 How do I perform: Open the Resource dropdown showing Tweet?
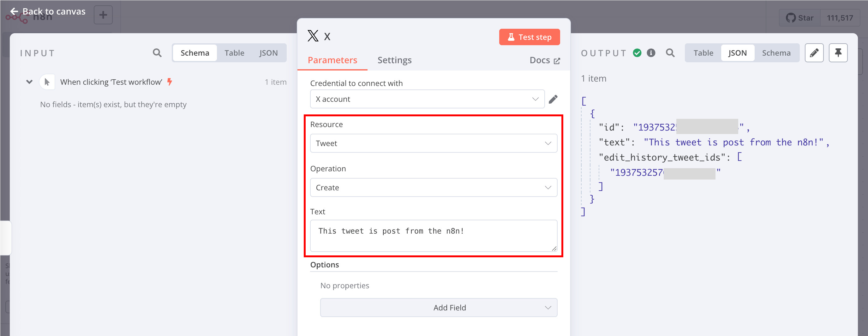pyautogui.click(x=433, y=144)
